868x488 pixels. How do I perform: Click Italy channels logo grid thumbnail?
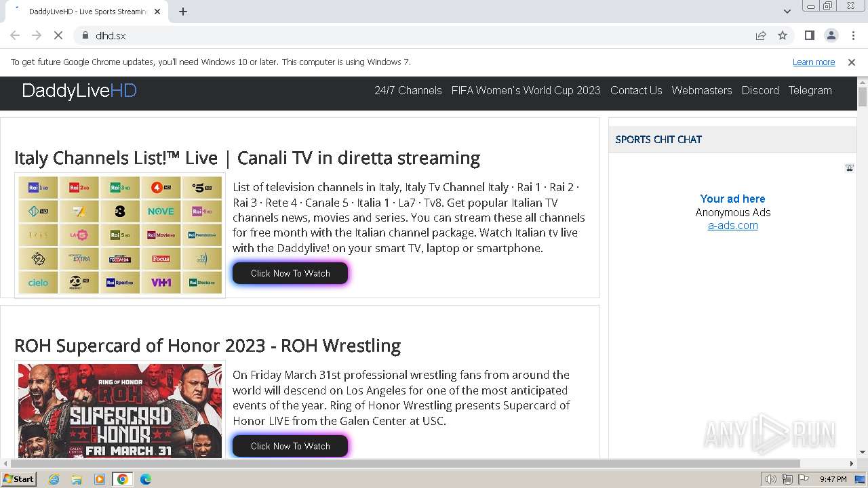tap(120, 235)
